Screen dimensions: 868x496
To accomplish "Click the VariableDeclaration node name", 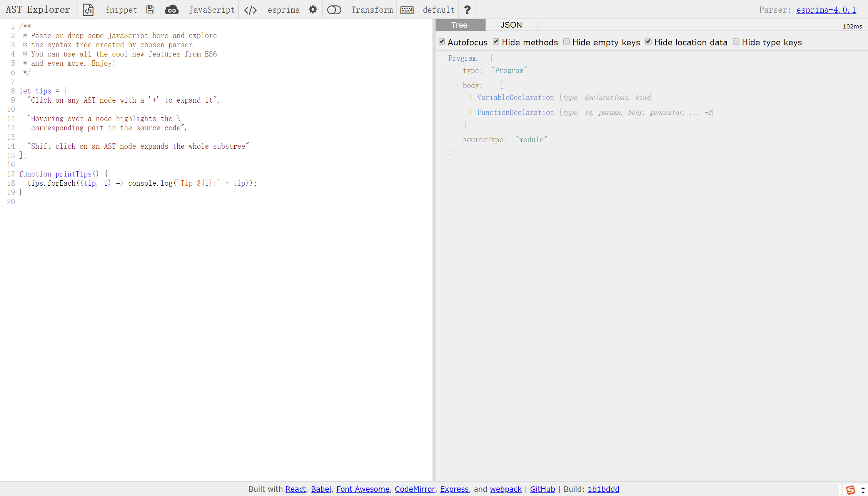I will coord(515,98).
